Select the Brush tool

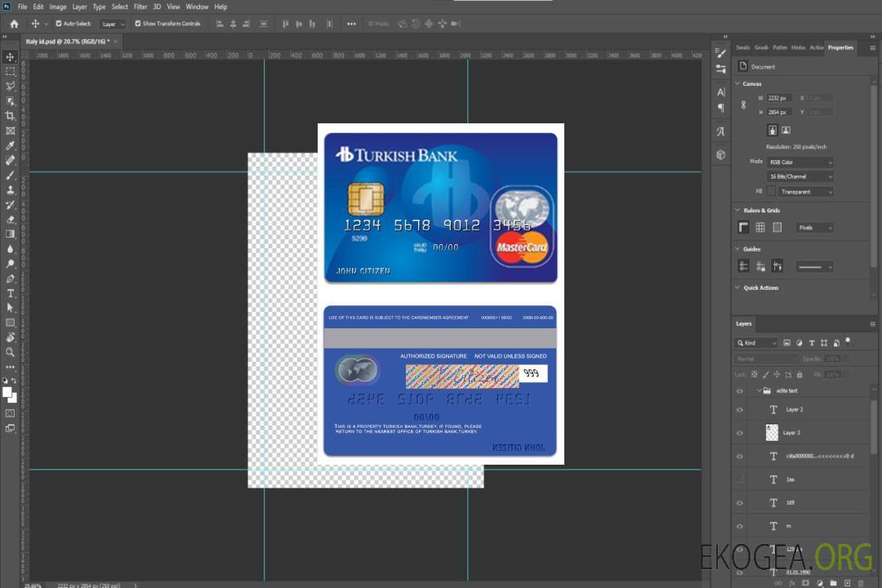coord(10,175)
